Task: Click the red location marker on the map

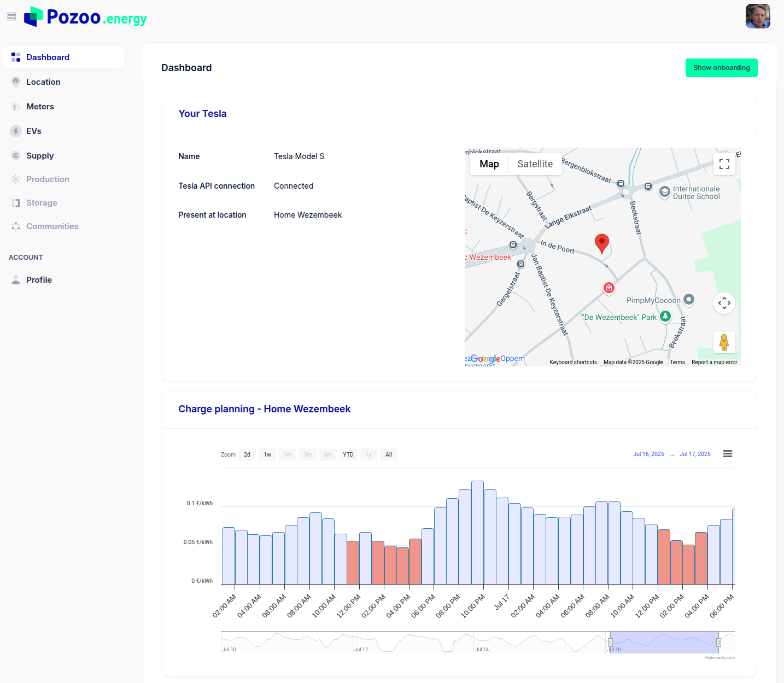Action: point(602,244)
